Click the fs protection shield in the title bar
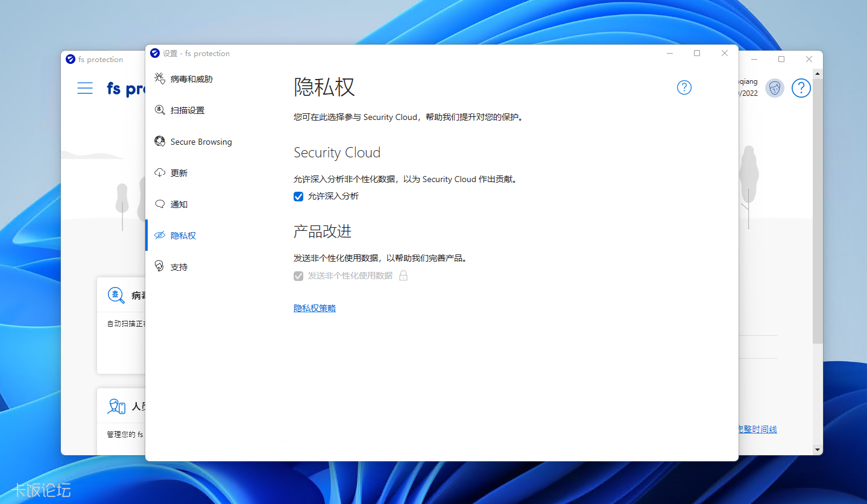 [x=155, y=53]
